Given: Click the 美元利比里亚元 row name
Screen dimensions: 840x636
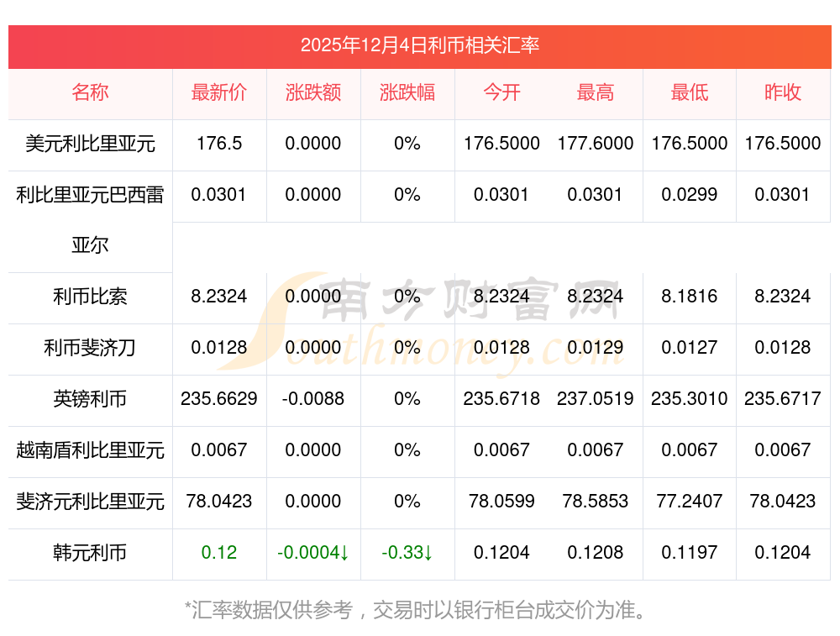Looking at the screenshot, I should [x=90, y=144].
